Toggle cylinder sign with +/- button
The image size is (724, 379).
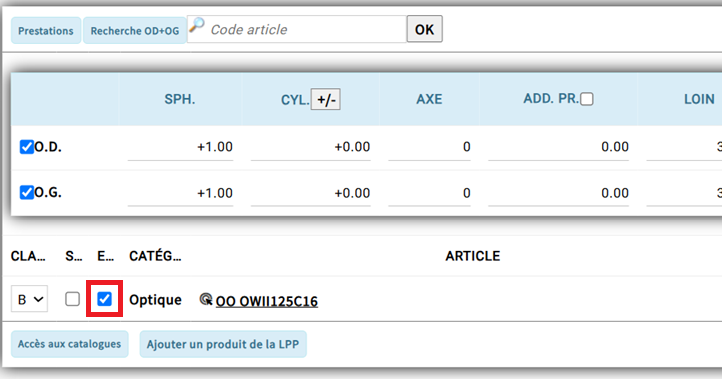pos(326,99)
